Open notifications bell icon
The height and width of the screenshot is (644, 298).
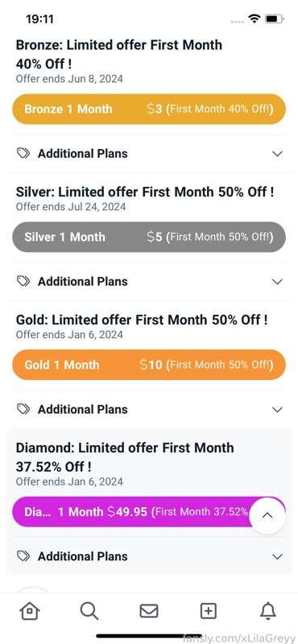(268, 611)
